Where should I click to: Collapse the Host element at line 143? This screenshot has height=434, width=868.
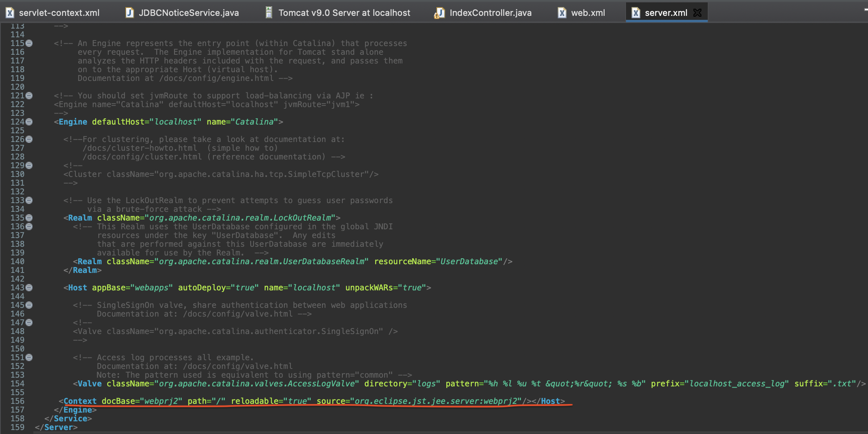(29, 288)
